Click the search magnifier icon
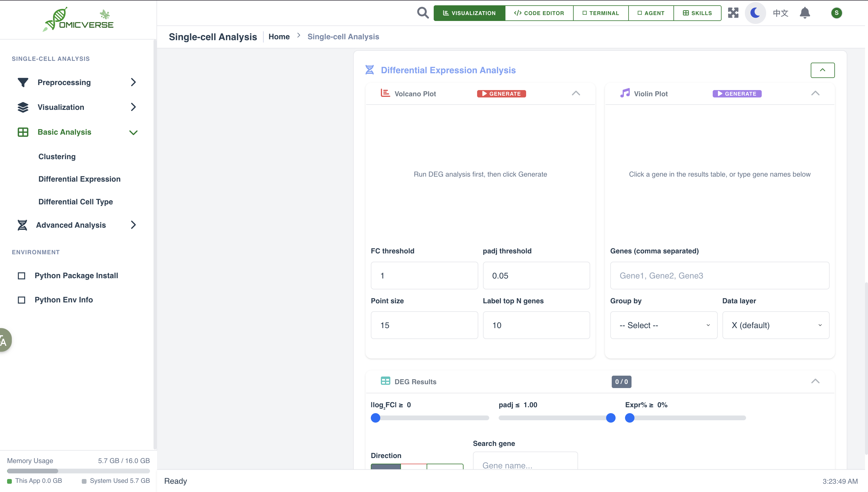 (422, 13)
